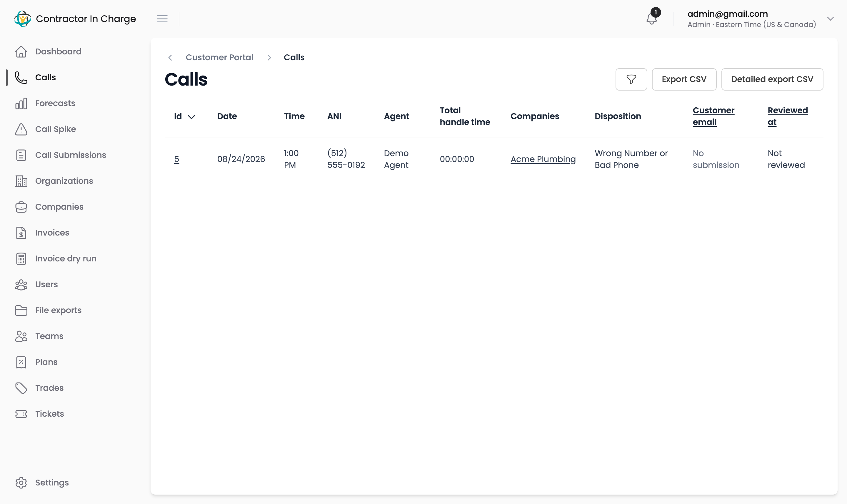Toggle the hamburger sidebar menu
The width and height of the screenshot is (847, 504).
[162, 19]
